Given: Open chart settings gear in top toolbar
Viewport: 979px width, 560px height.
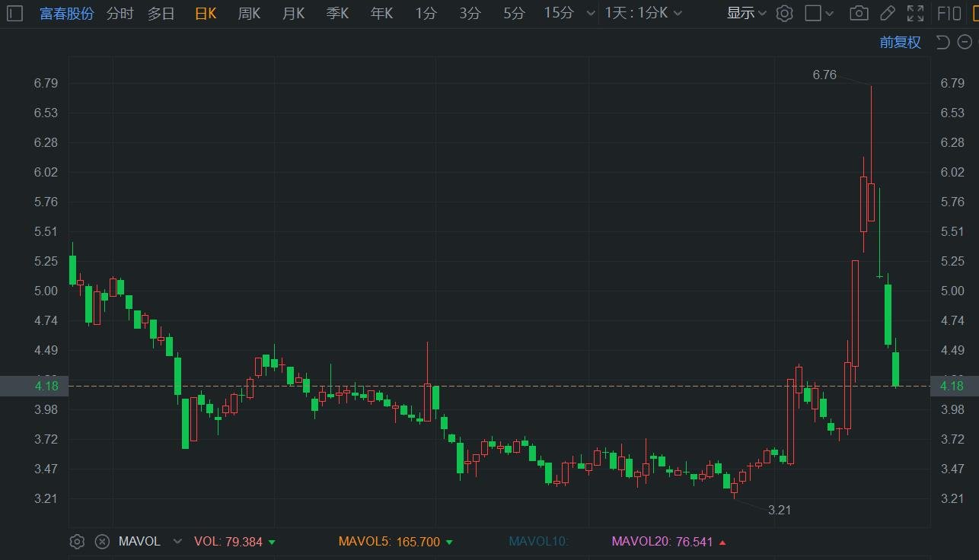Looking at the screenshot, I should 785,13.
